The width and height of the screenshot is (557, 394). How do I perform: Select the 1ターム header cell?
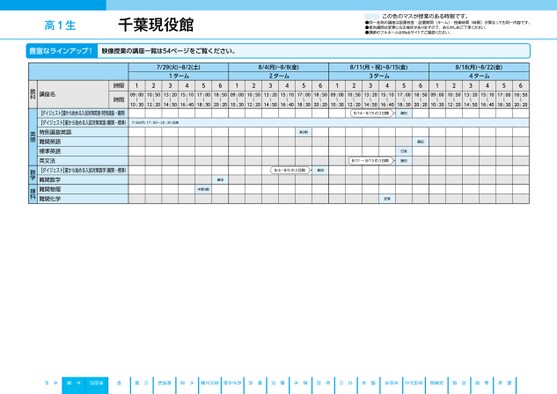[x=178, y=76]
